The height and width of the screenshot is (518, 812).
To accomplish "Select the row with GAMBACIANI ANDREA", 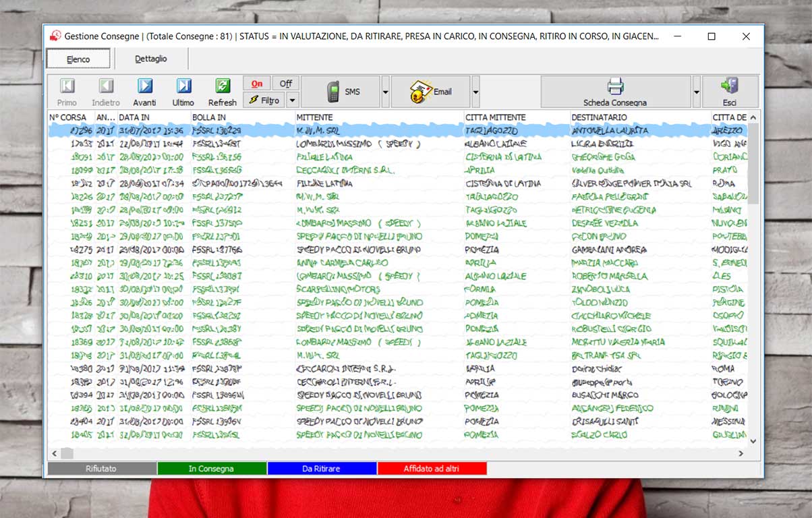I will click(x=398, y=249).
